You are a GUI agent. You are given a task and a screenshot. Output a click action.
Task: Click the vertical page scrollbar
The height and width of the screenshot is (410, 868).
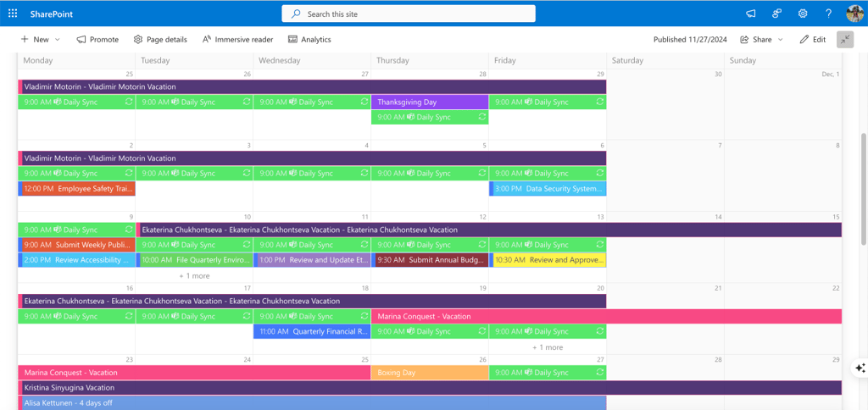tap(864, 188)
